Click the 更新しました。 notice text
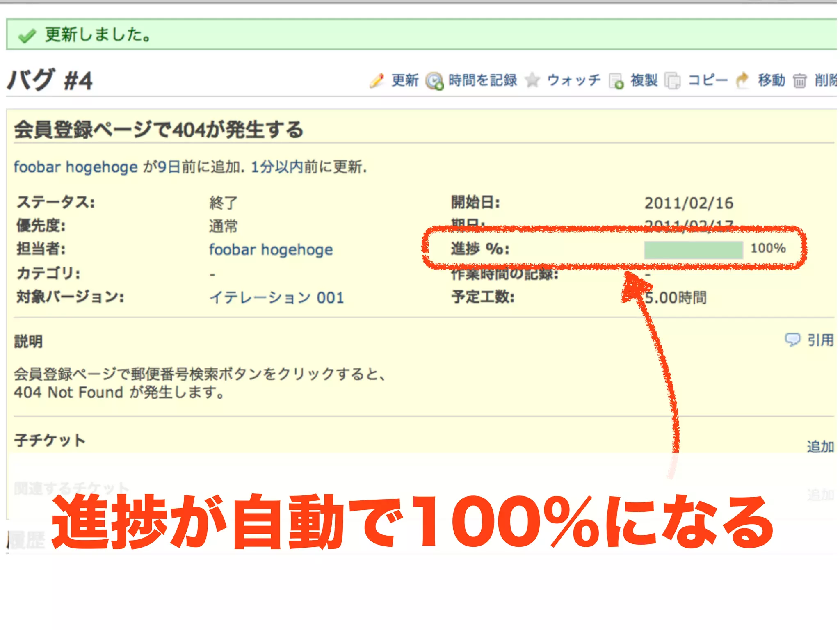This screenshot has height=630, width=840. click(x=98, y=34)
